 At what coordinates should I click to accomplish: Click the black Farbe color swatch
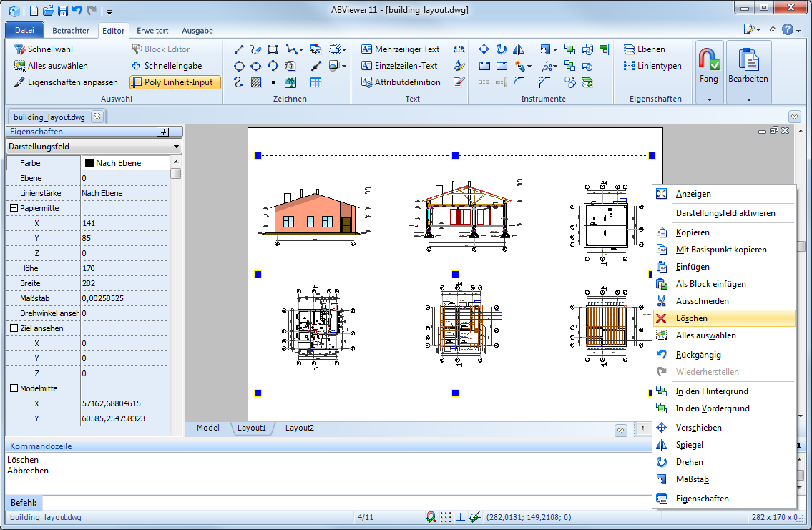coord(89,163)
